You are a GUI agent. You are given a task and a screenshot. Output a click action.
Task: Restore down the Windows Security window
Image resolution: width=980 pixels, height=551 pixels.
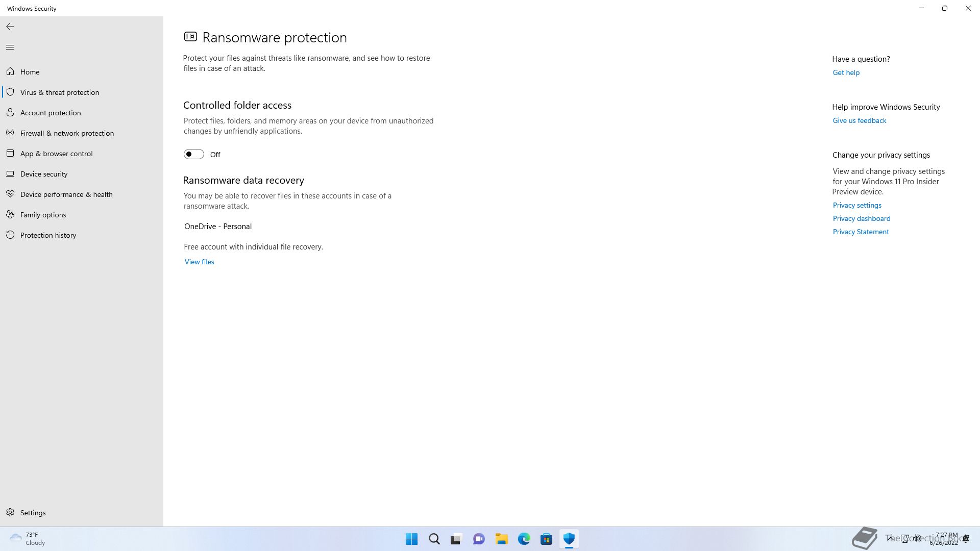coord(945,8)
